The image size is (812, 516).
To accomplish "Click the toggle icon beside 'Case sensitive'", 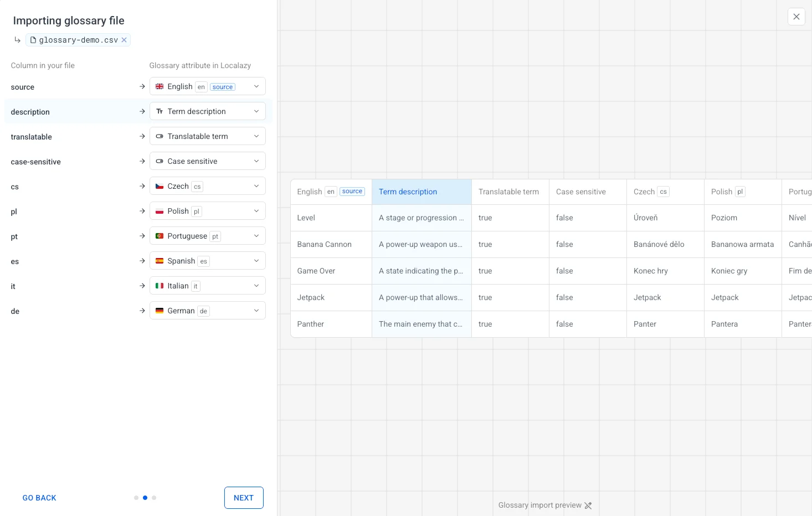I will (x=160, y=161).
